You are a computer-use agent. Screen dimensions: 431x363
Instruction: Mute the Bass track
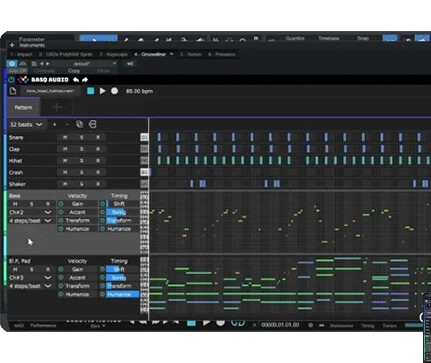point(15,204)
